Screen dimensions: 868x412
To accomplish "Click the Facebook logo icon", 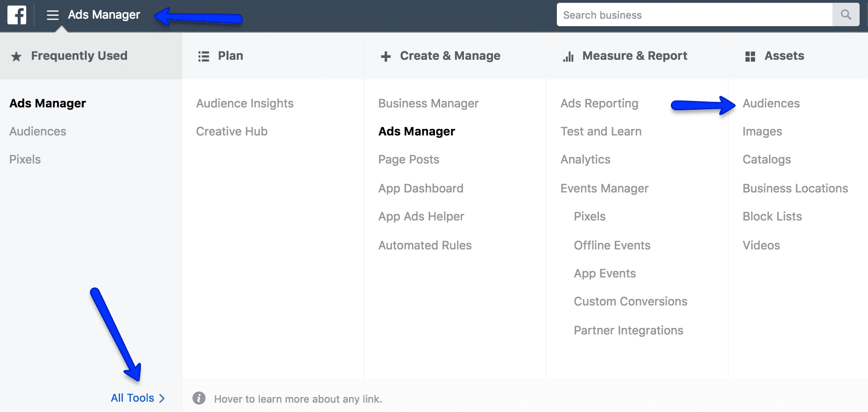I will 17,15.
